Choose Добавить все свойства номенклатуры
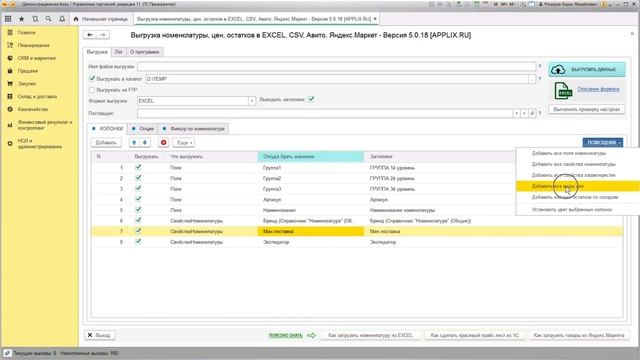The image size is (640, 360). 573,164
